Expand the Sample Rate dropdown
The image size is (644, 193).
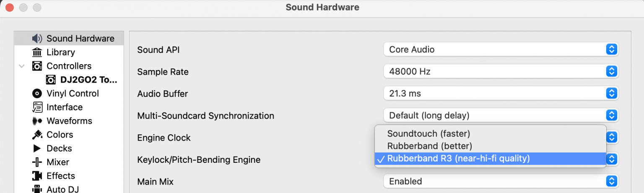501,72
